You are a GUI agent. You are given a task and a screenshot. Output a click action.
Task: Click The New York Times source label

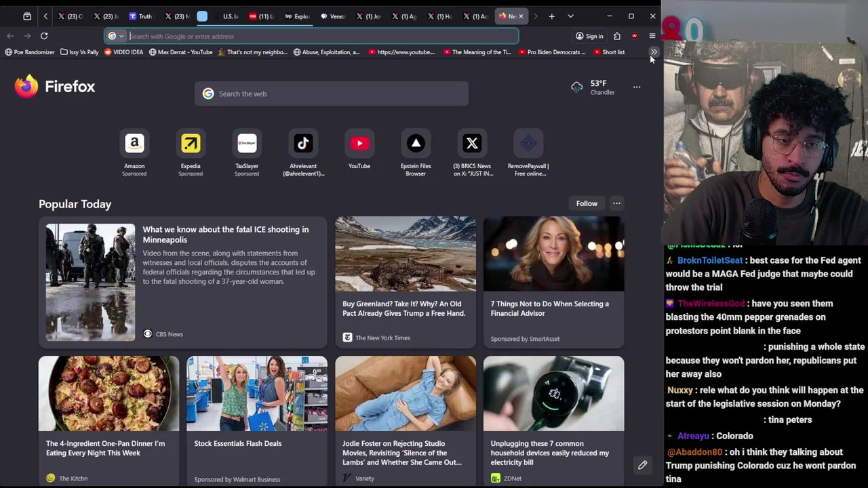point(382,338)
